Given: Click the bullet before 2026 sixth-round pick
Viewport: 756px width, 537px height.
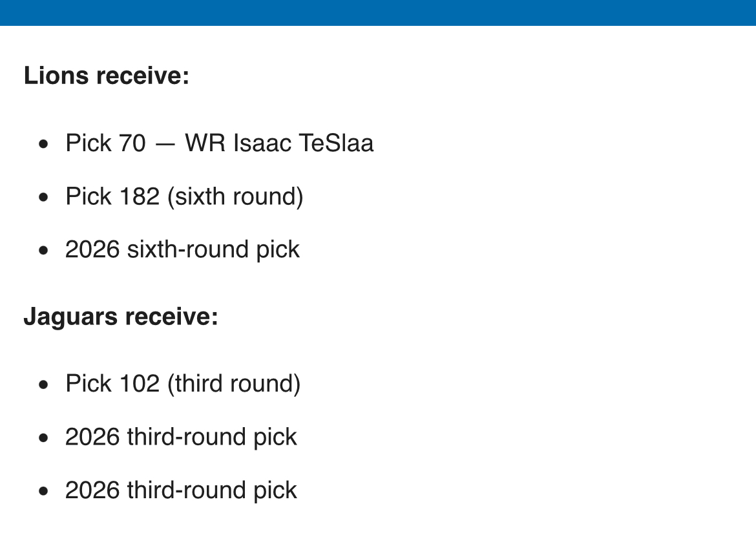Looking at the screenshot, I should pyautogui.click(x=43, y=251).
